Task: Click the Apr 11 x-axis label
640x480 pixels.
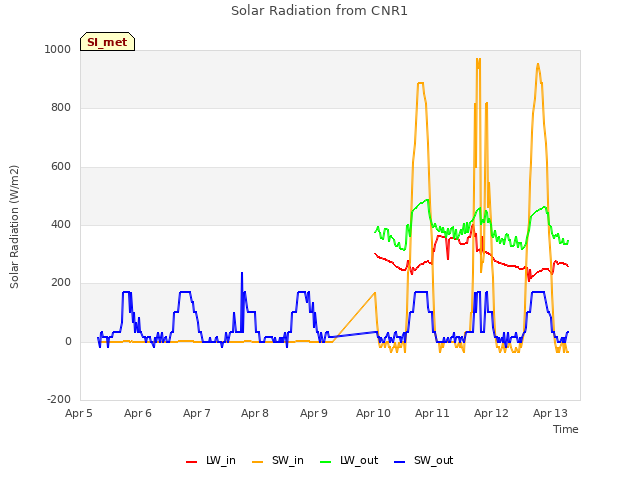Action: pos(432,413)
